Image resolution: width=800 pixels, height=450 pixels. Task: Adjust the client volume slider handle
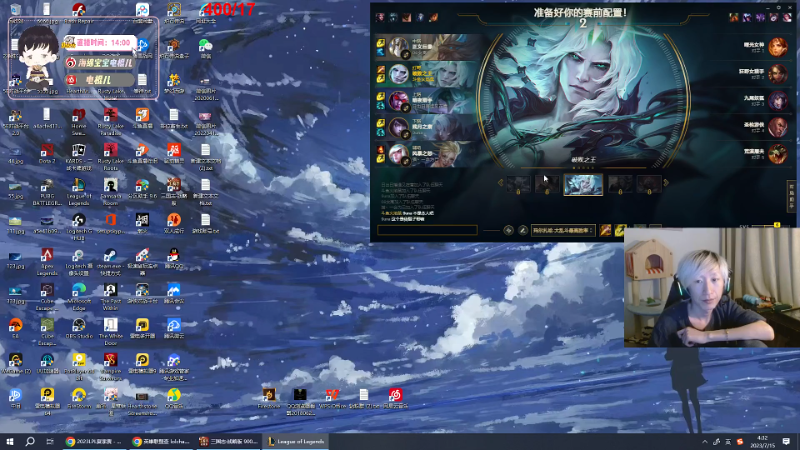click(x=777, y=225)
